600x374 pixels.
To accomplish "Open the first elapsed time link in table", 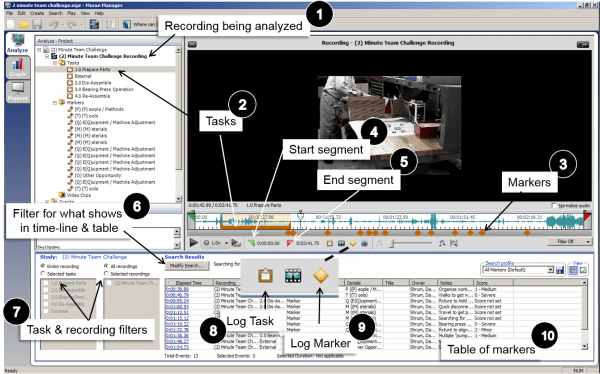I will click(x=177, y=289).
